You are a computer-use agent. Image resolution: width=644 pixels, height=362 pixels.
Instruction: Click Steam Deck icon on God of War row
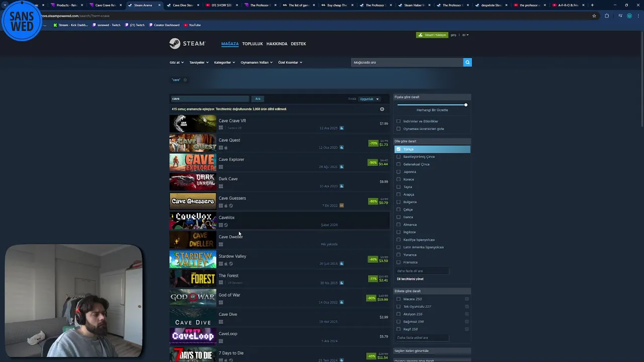coord(342,302)
